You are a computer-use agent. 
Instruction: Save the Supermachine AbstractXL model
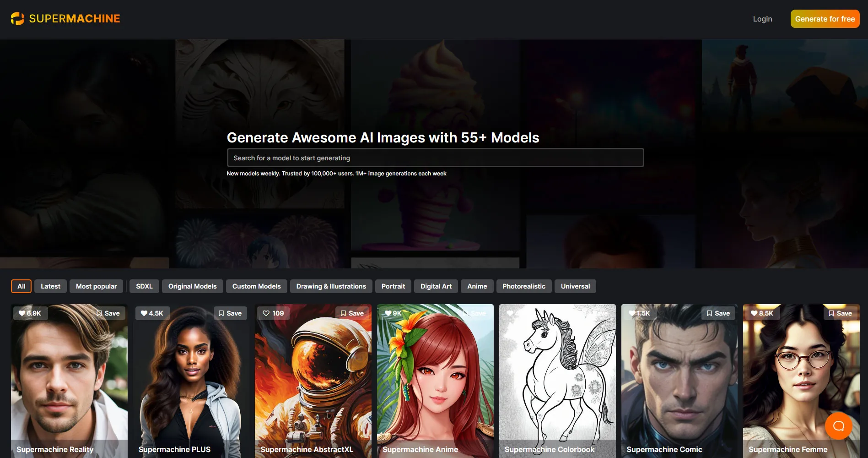pos(352,313)
